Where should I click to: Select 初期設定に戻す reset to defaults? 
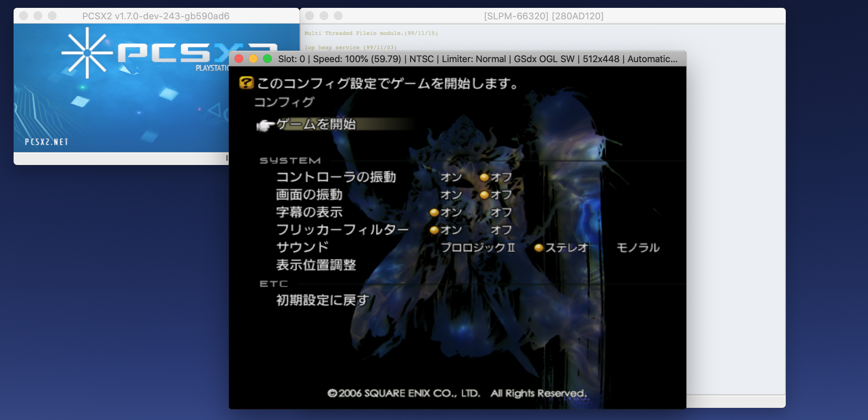click(x=322, y=300)
